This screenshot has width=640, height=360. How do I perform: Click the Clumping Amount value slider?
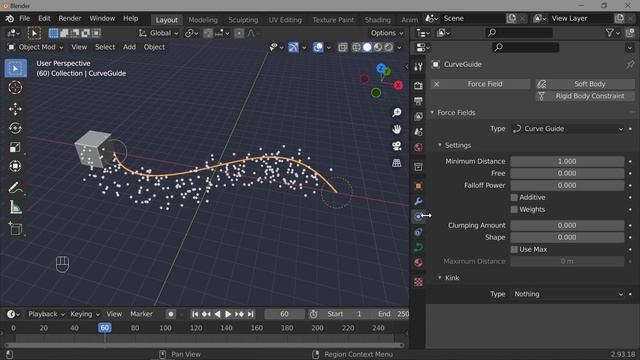tap(567, 225)
